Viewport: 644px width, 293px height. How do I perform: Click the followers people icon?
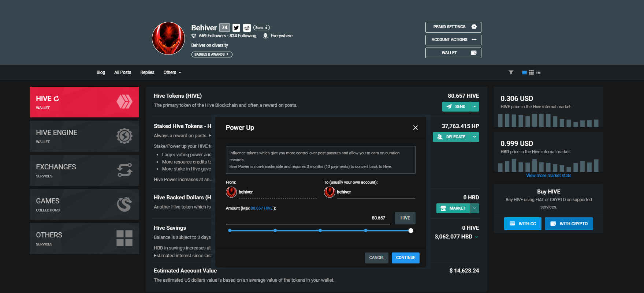click(x=194, y=36)
